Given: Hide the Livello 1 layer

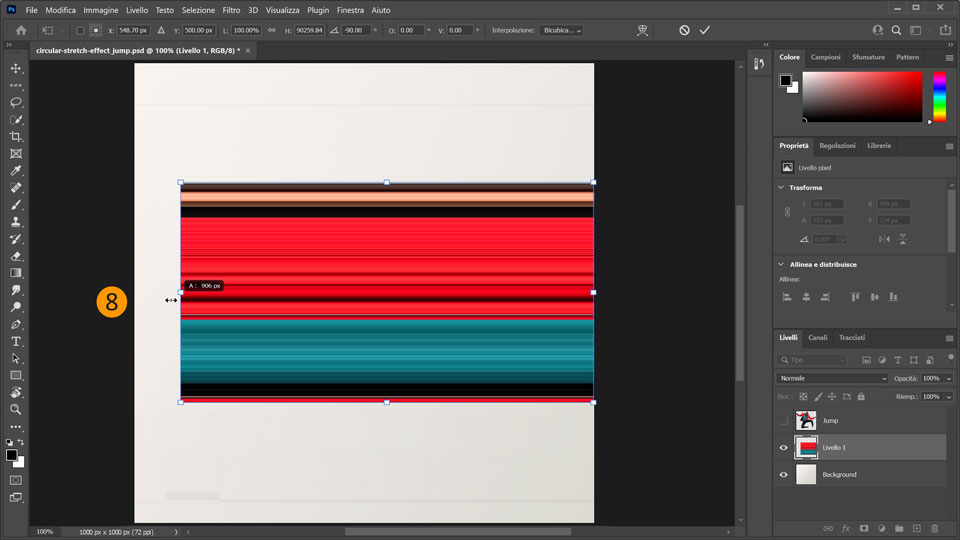Looking at the screenshot, I should (x=783, y=447).
